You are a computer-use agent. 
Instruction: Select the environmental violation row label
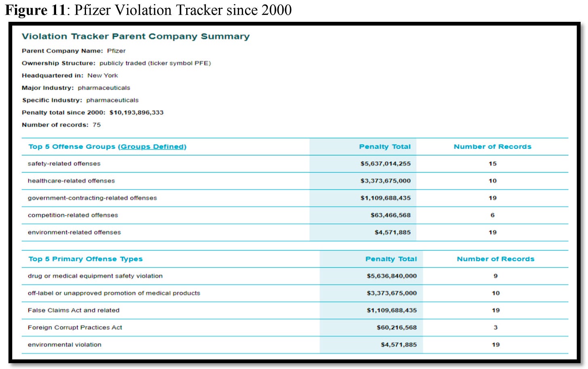click(x=65, y=345)
